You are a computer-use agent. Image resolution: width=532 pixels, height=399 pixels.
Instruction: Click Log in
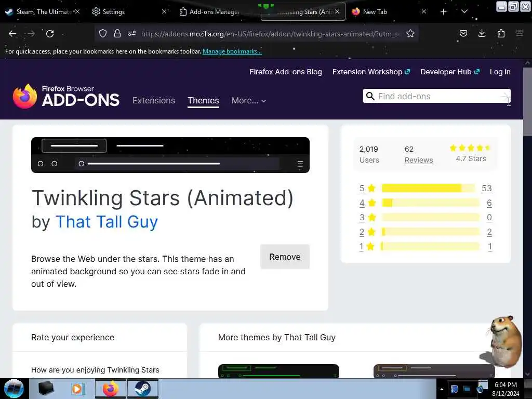pos(500,72)
